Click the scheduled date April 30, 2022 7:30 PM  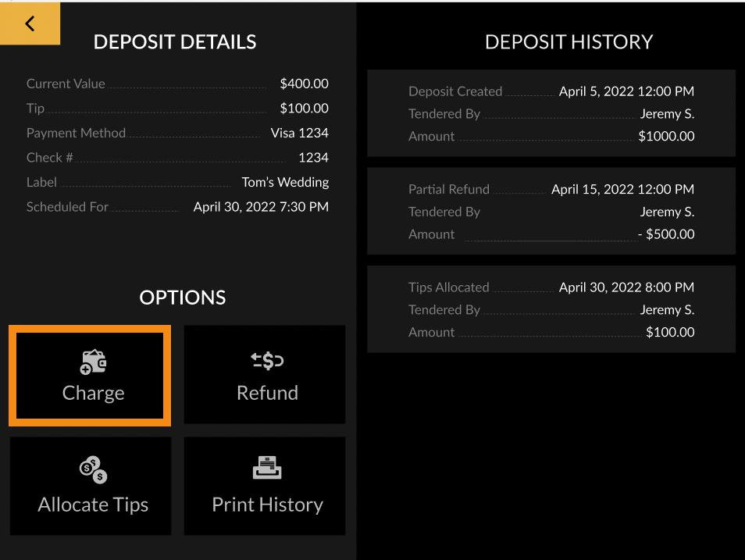(261, 207)
